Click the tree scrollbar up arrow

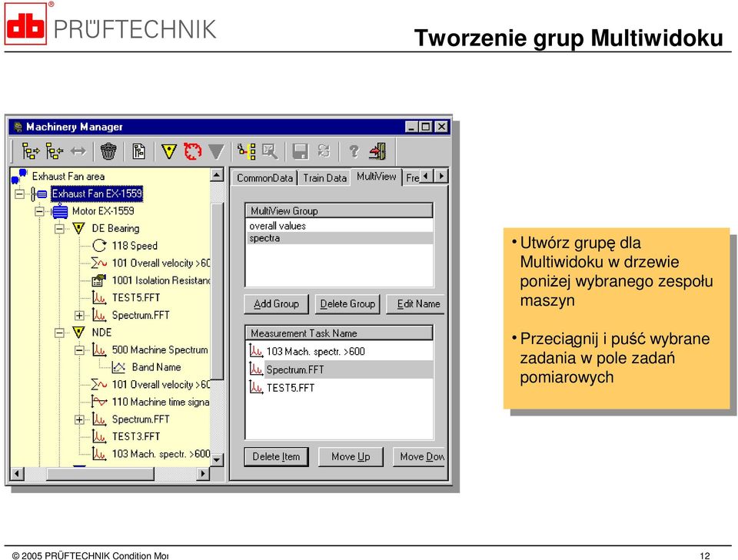pos(217,175)
